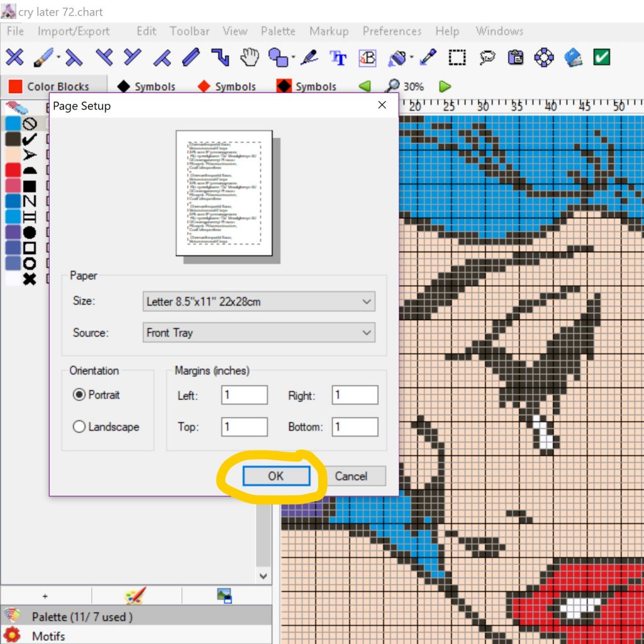Pick the pink palette swatch beside square symbol
The height and width of the screenshot is (644, 644).
pyautogui.click(x=13, y=186)
